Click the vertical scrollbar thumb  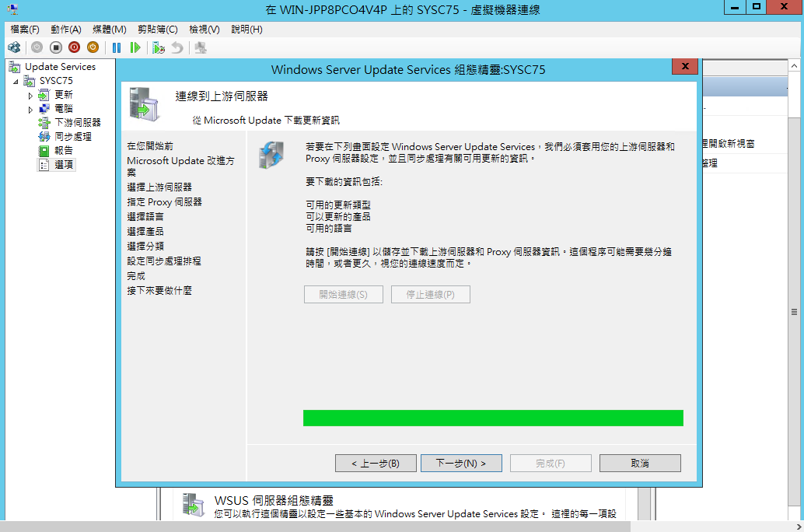794,312
